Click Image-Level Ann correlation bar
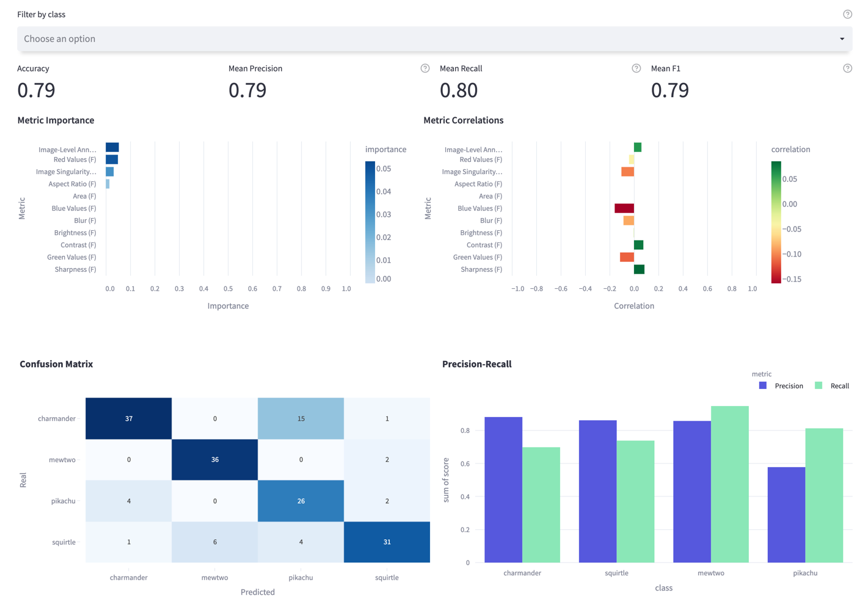 [638, 147]
